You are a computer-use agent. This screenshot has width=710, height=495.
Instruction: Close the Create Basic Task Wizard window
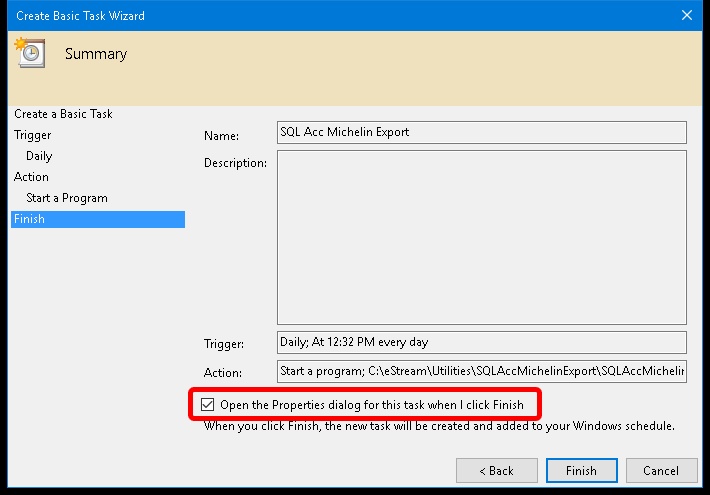pos(687,15)
